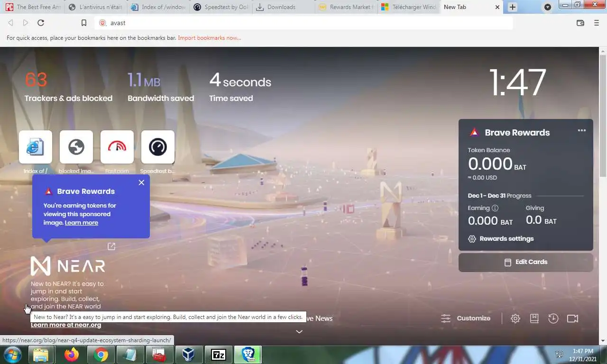Screen dimensions: 607x364
Task: Switch to 'The Best Free An...' tab
Action: coord(32,7)
